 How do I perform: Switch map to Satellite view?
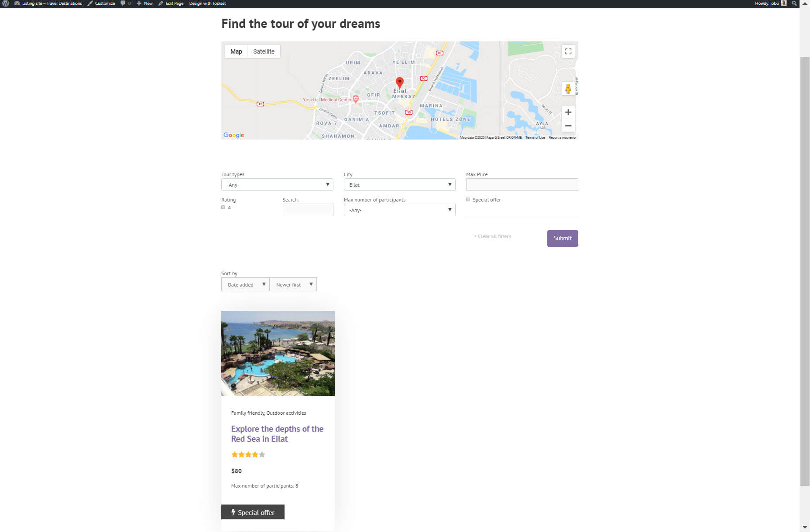pyautogui.click(x=264, y=51)
